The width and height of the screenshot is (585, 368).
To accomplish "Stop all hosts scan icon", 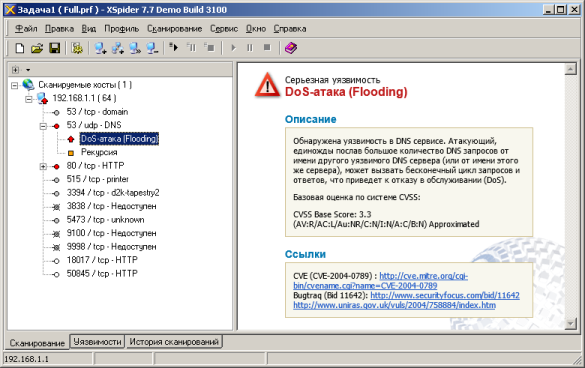I will pyautogui.click(x=209, y=47).
